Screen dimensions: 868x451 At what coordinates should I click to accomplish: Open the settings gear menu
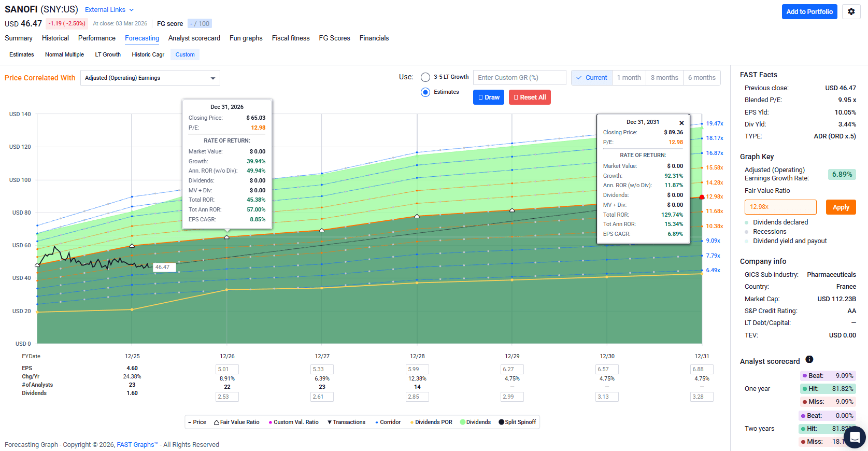tap(851, 11)
